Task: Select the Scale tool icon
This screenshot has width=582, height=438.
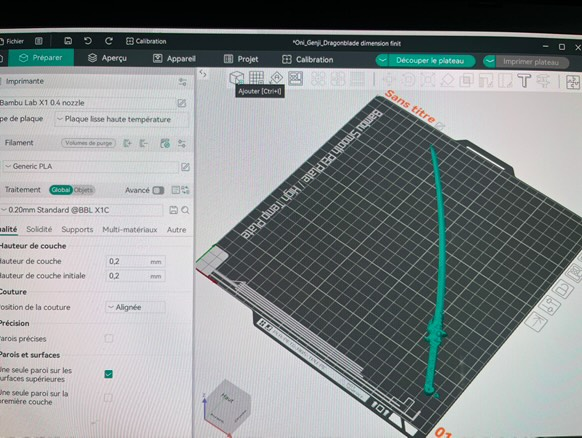Action: pos(428,80)
